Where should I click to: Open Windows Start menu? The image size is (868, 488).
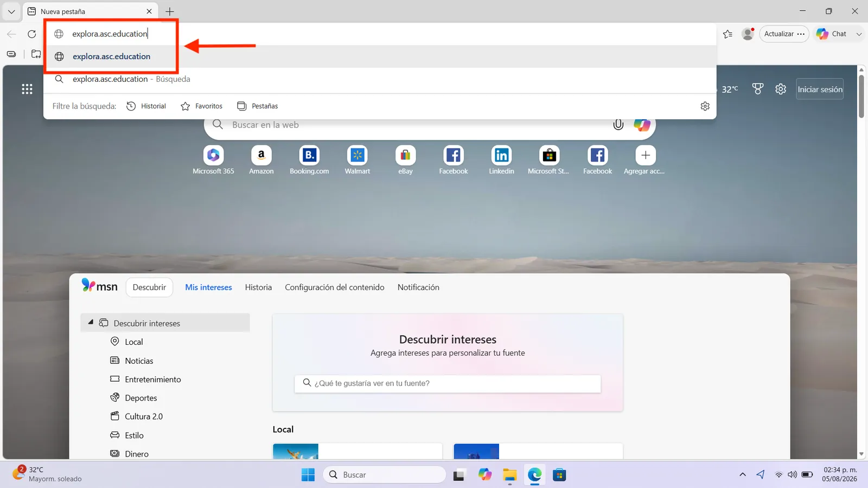tap(308, 474)
